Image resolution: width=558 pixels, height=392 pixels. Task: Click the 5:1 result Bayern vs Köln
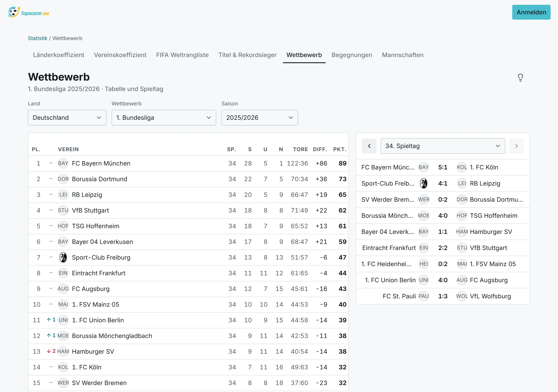pos(442,167)
